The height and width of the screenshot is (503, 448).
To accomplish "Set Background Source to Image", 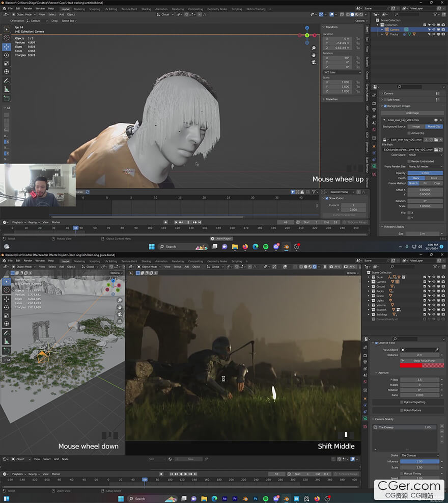I will coord(416,127).
